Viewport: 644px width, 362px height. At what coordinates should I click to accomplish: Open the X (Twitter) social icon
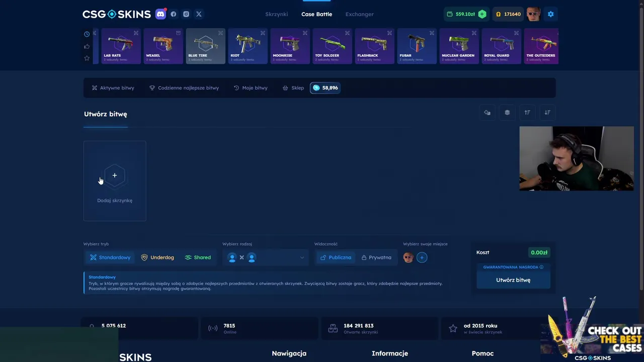point(199,14)
